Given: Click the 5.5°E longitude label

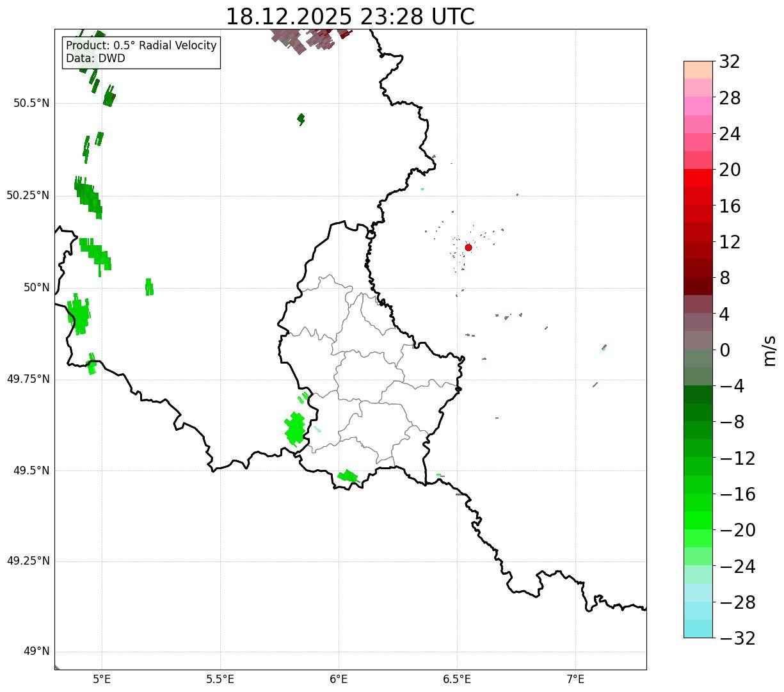Looking at the screenshot, I should 221,680.
